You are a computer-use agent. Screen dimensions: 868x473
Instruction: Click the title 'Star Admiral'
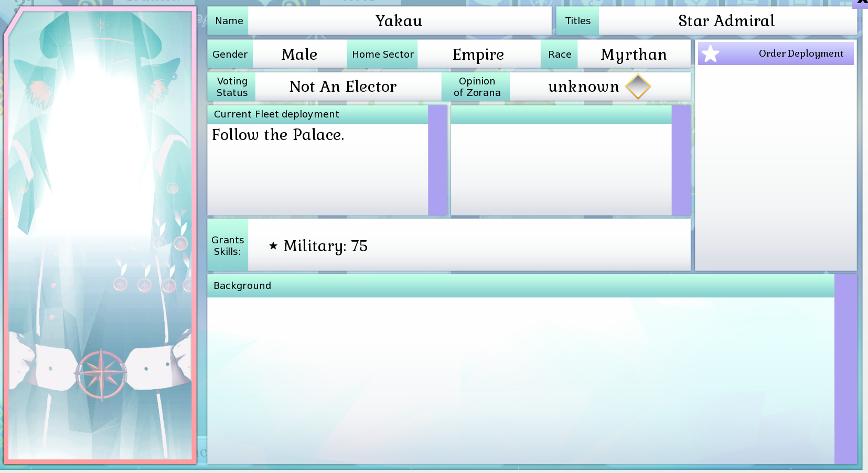[726, 21]
